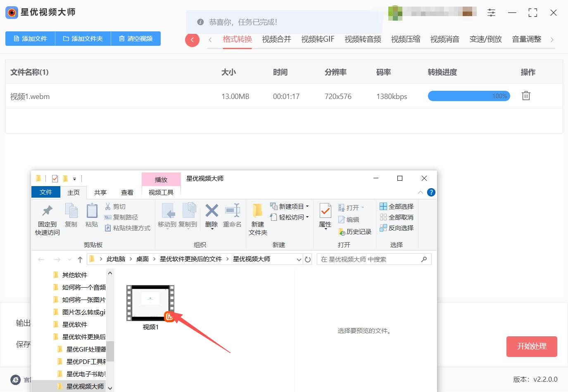
Task: Click 全部选择 in the ribbon
Action: coord(397,206)
